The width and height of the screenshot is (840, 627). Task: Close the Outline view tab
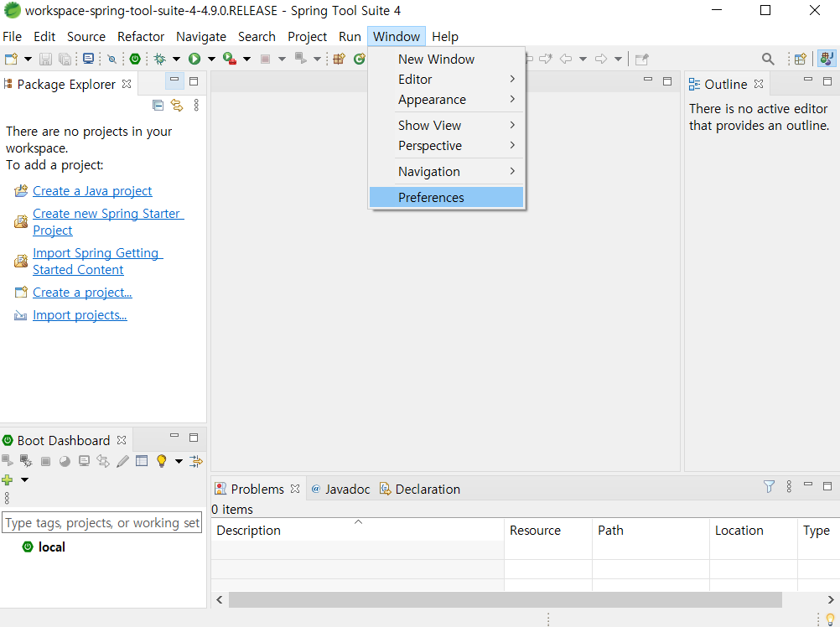pos(759,84)
